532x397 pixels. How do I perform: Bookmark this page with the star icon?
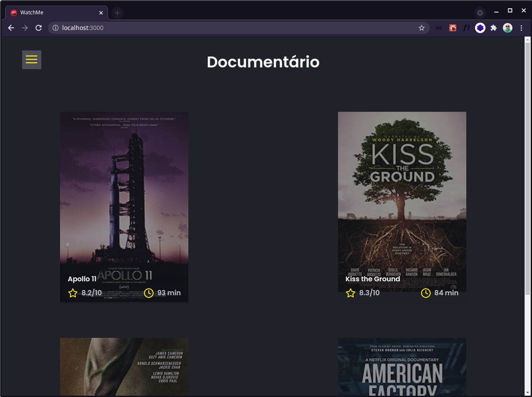pyautogui.click(x=422, y=28)
